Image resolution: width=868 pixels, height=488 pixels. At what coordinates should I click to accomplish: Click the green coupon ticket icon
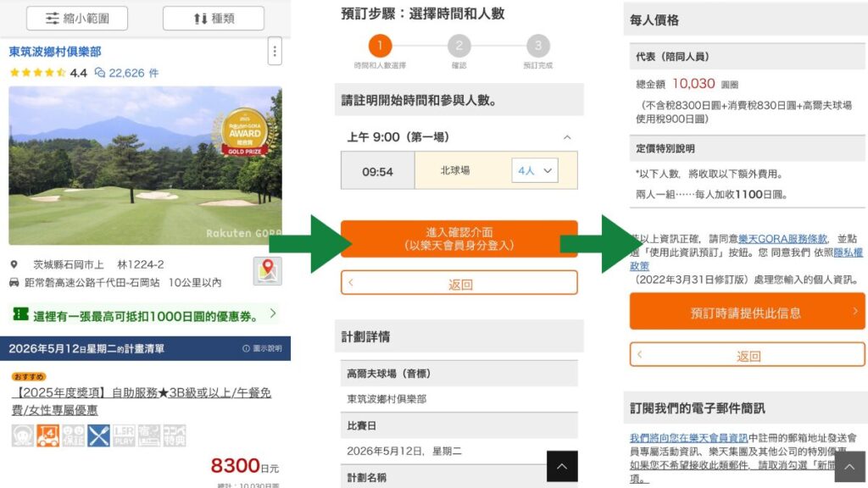[20, 314]
